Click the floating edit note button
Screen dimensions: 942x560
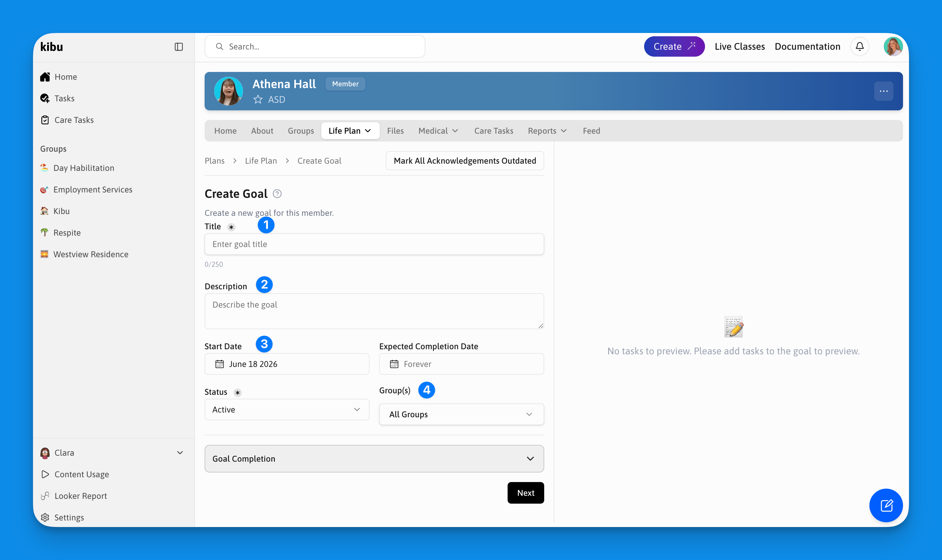886,505
